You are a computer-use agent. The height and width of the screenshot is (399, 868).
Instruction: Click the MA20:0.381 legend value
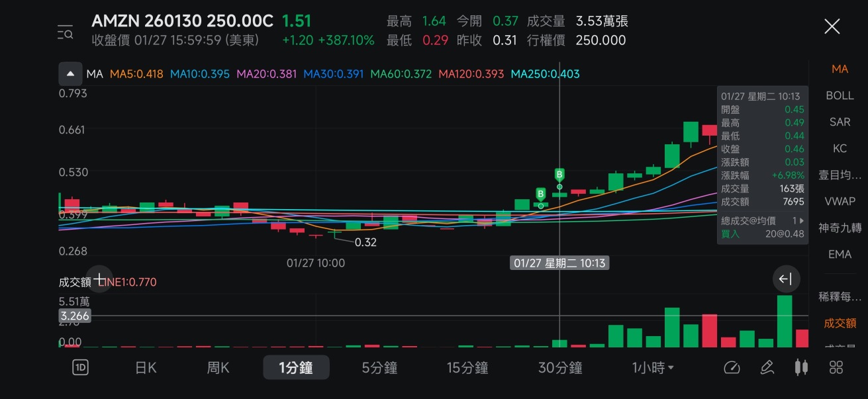267,74
